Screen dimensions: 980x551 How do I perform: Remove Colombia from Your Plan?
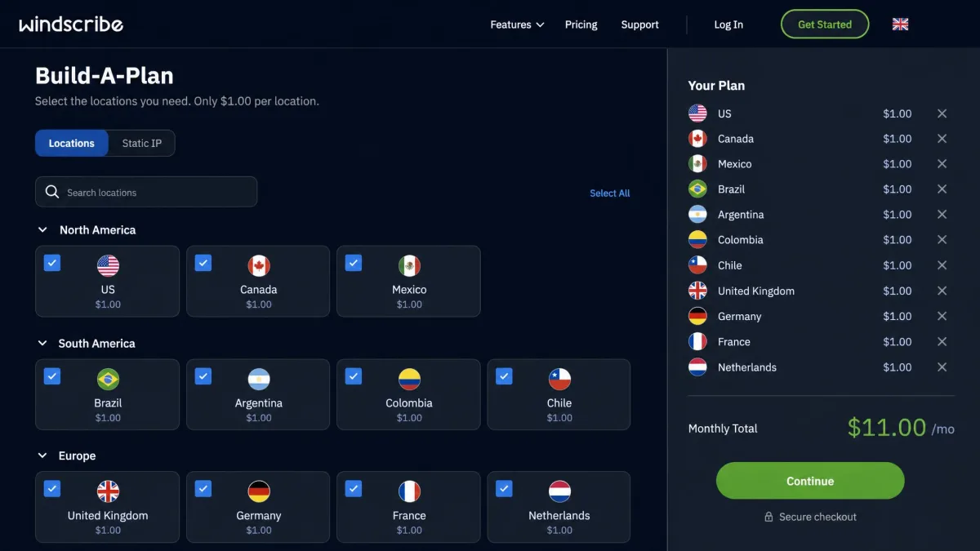coord(942,240)
